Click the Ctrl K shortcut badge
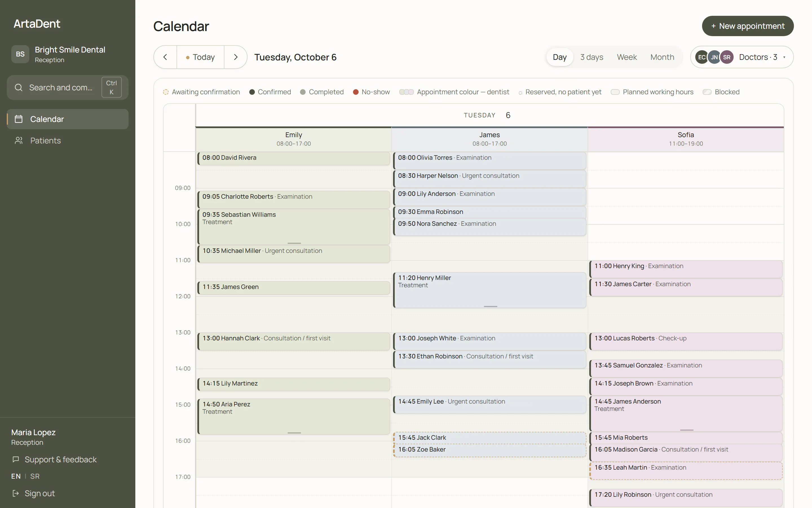812x508 pixels. coord(111,87)
